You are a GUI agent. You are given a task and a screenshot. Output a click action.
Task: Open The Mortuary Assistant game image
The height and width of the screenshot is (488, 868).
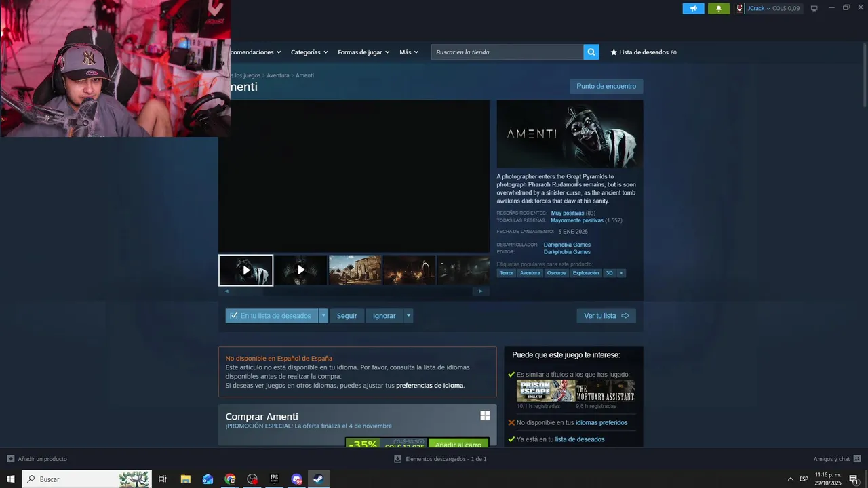coord(605,391)
